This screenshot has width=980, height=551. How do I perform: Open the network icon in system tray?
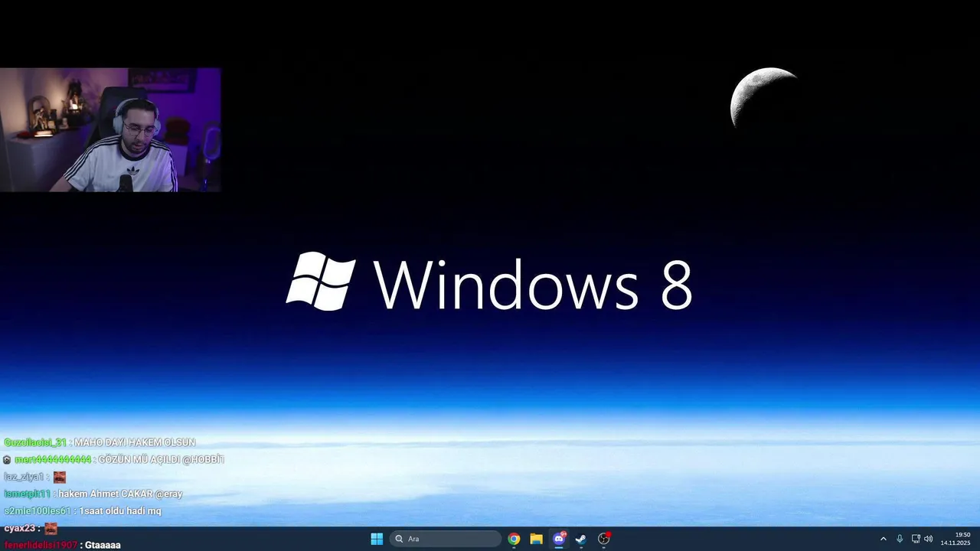click(916, 539)
